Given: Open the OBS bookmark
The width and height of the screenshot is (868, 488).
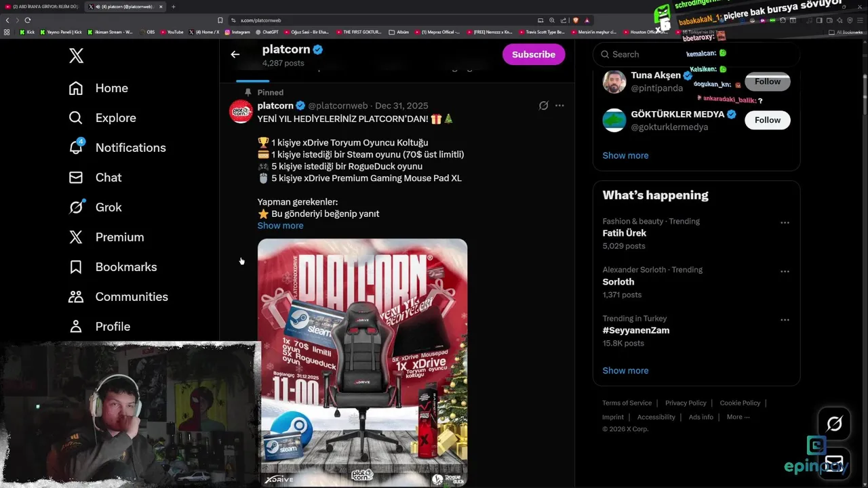Looking at the screenshot, I should [x=148, y=32].
